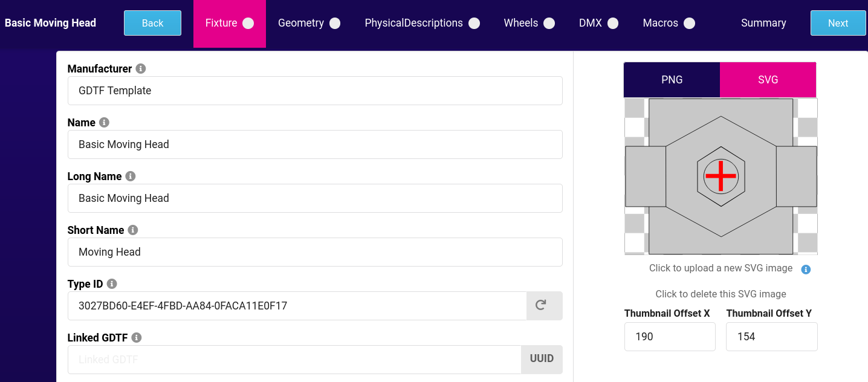Image resolution: width=868 pixels, height=382 pixels.
Task: Click the Fixture tab status circle
Action: tap(248, 23)
